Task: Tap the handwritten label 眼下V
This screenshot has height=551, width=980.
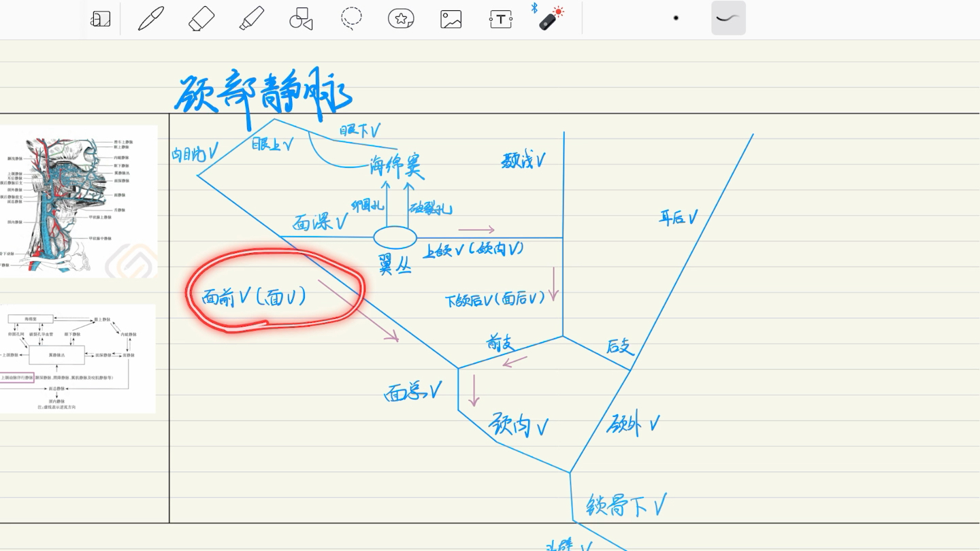Action: point(359,130)
